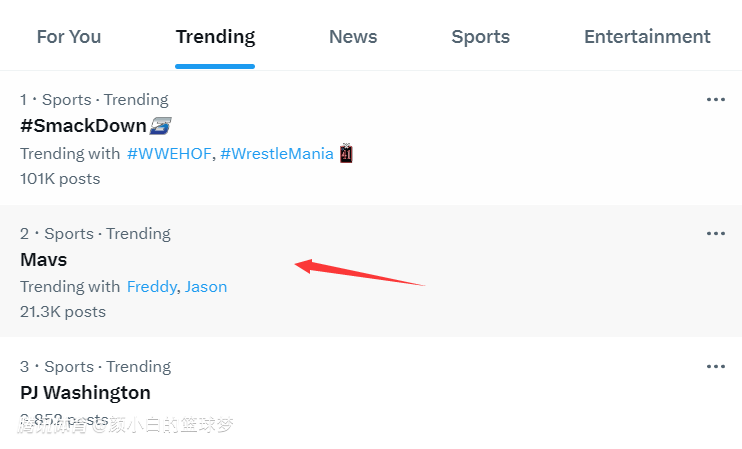Click the SmackDown logo emoji beside hashtag

point(160,126)
